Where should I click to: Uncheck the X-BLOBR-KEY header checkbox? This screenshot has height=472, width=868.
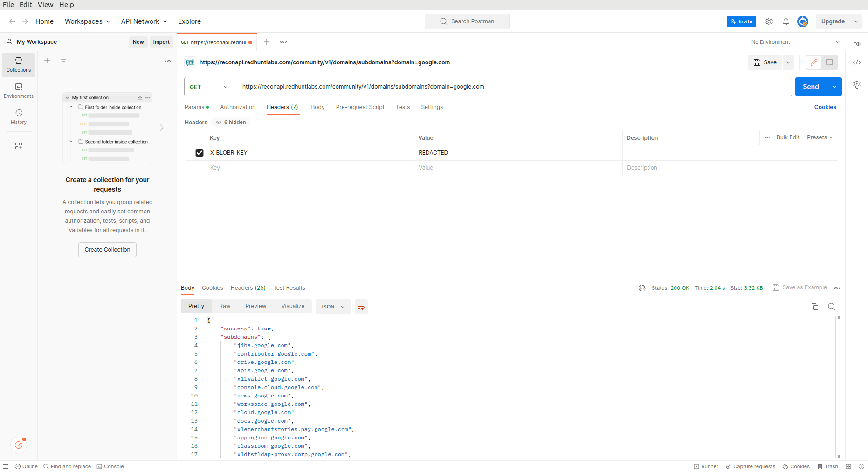point(200,153)
